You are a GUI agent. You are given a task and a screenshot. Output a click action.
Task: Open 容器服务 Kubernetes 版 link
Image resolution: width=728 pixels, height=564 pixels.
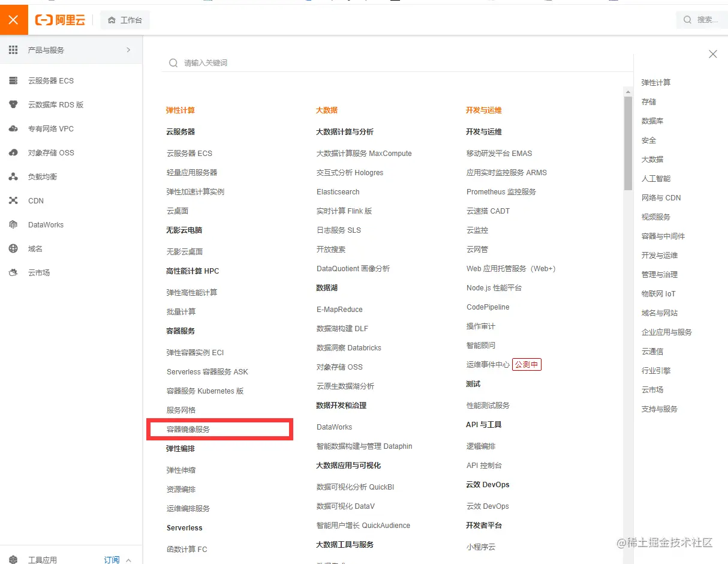click(205, 391)
